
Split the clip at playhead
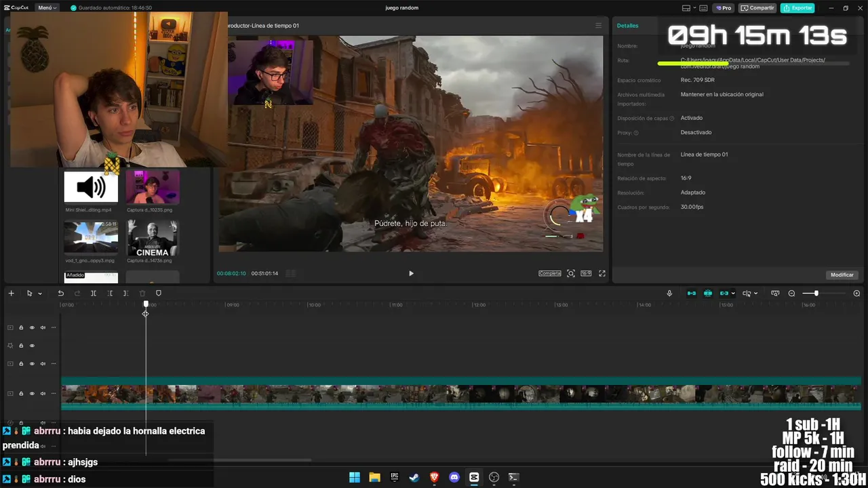coord(94,293)
